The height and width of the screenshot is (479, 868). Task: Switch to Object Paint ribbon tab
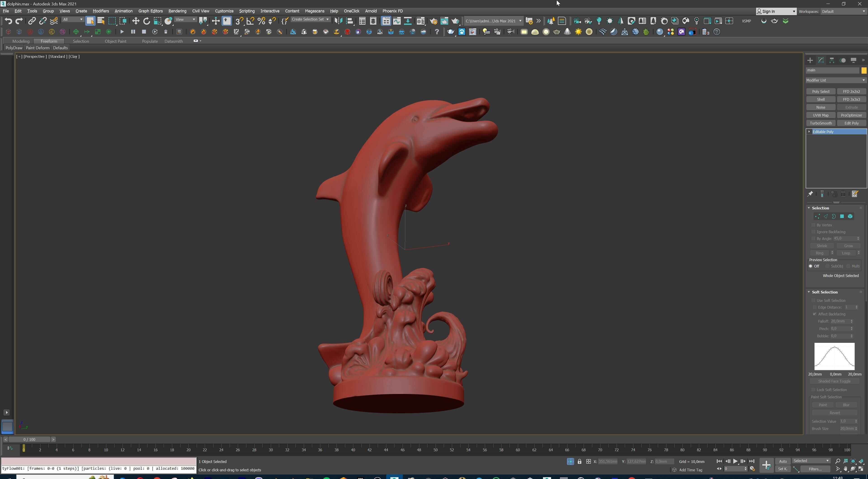pyautogui.click(x=115, y=41)
